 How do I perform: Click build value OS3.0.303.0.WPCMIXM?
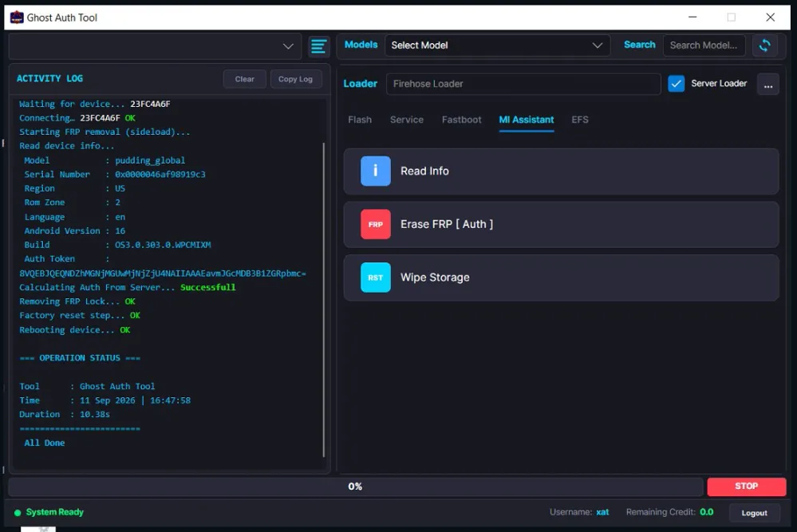click(163, 245)
